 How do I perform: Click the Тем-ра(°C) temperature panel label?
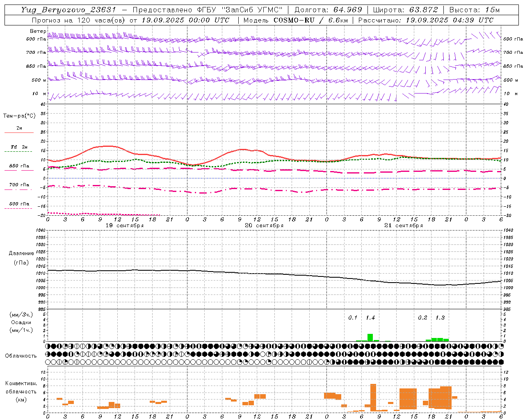point(19,116)
